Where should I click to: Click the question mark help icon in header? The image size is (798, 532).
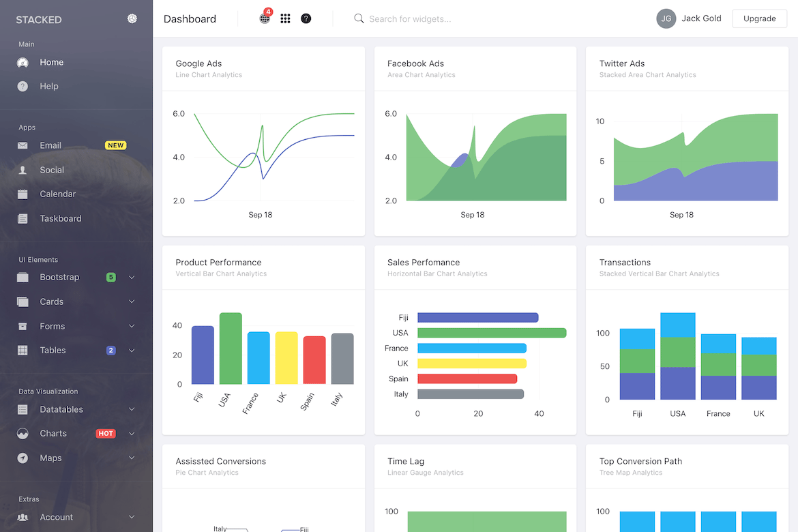tap(306, 19)
